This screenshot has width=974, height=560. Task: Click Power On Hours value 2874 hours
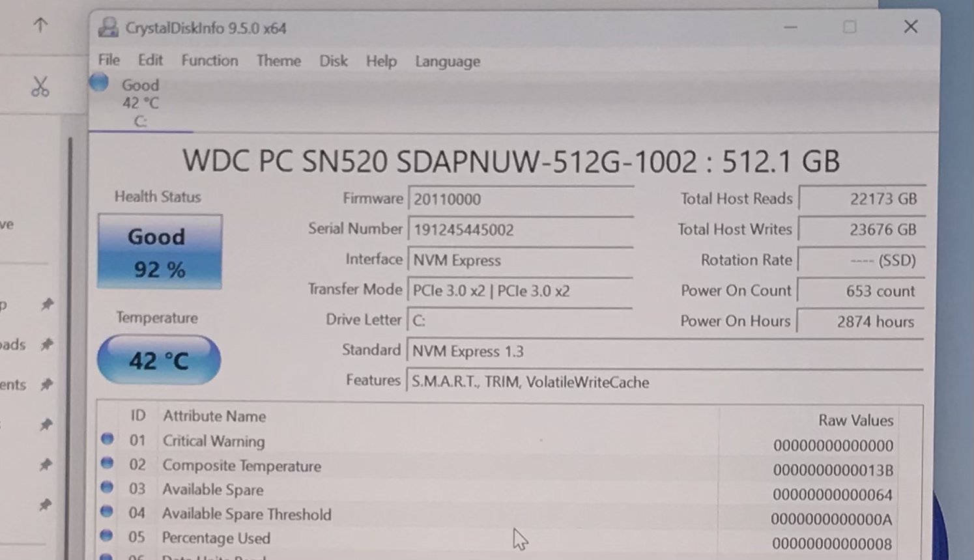[x=860, y=321]
